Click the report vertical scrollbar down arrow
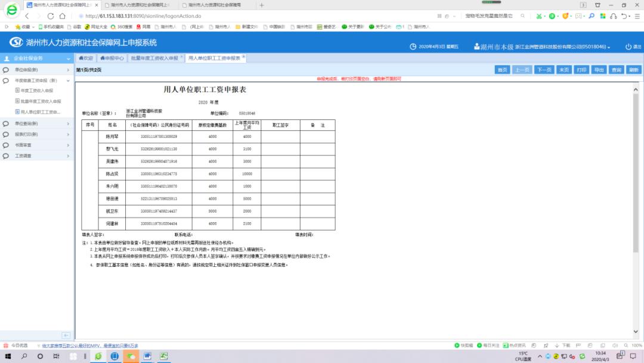644x363 pixels. click(x=636, y=331)
